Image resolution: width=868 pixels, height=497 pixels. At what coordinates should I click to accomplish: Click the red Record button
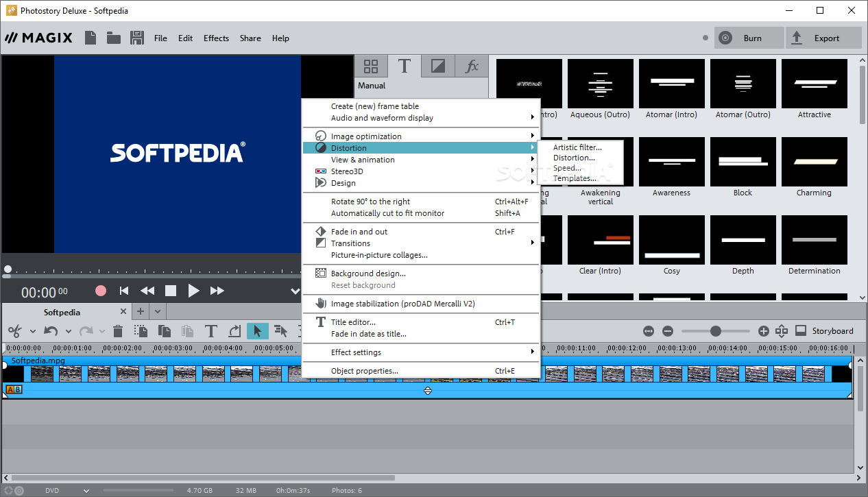click(x=101, y=291)
